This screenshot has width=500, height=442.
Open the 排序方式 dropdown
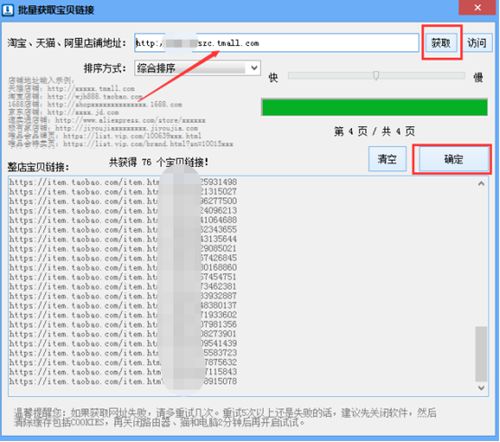(x=197, y=68)
